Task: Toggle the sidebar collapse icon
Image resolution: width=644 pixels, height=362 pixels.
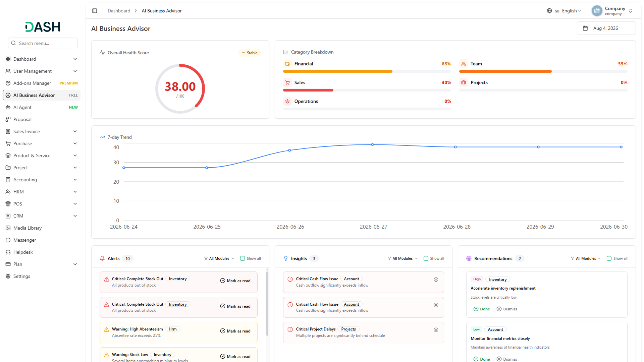Action: (x=95, y=11)
